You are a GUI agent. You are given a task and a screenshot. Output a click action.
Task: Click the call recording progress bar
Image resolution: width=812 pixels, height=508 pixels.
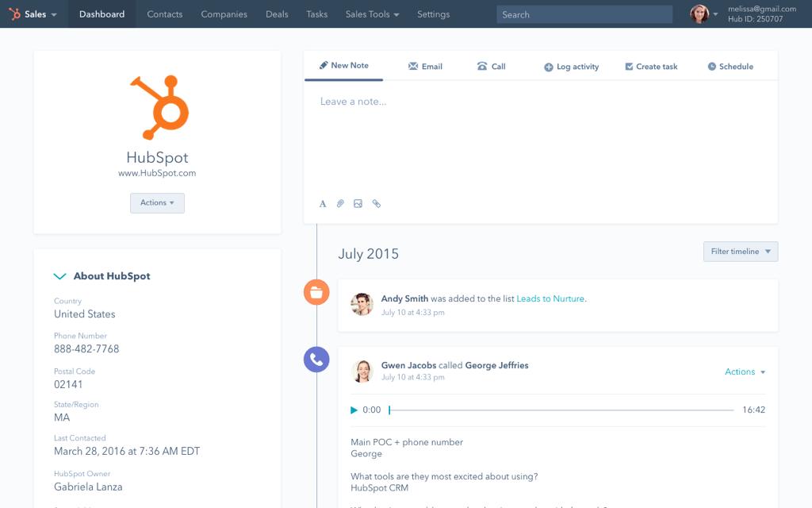(561, 410)
